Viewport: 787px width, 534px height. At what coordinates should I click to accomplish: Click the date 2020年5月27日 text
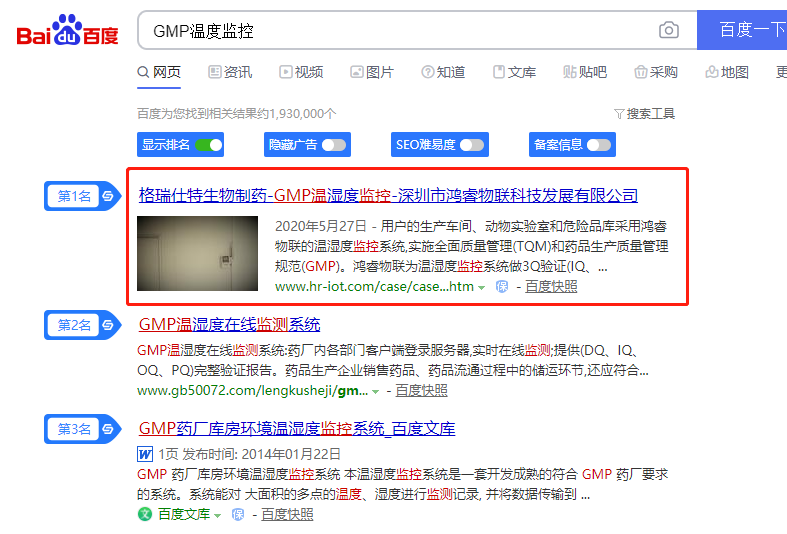tap(321, 226)
